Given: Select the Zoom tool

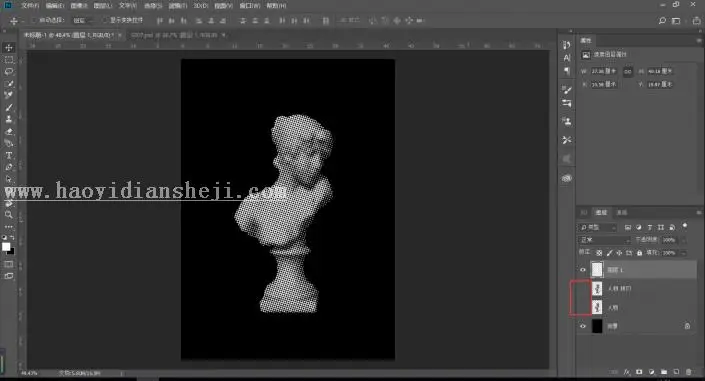Looking at the screenshot, I should 9,215.
